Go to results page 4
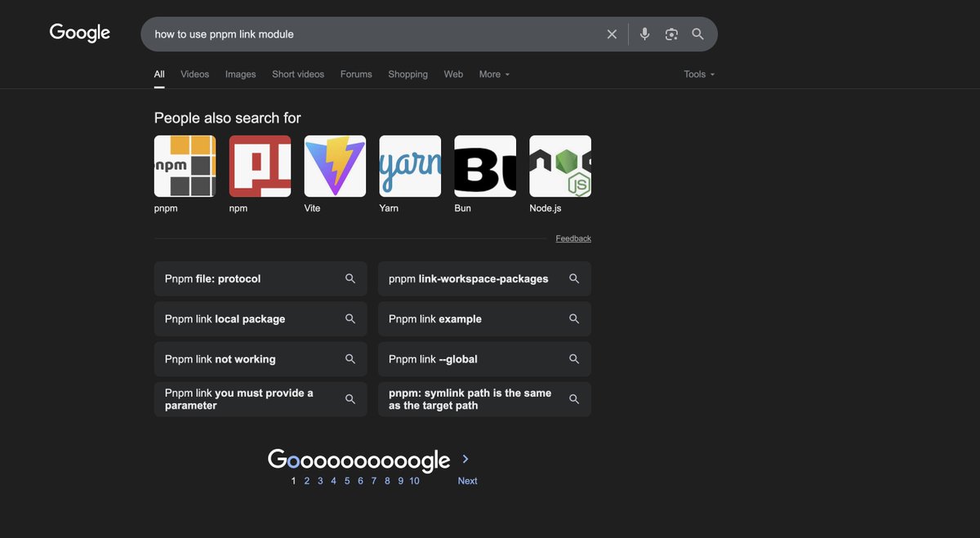The image size is (980, 538). (x=333, y=481)
